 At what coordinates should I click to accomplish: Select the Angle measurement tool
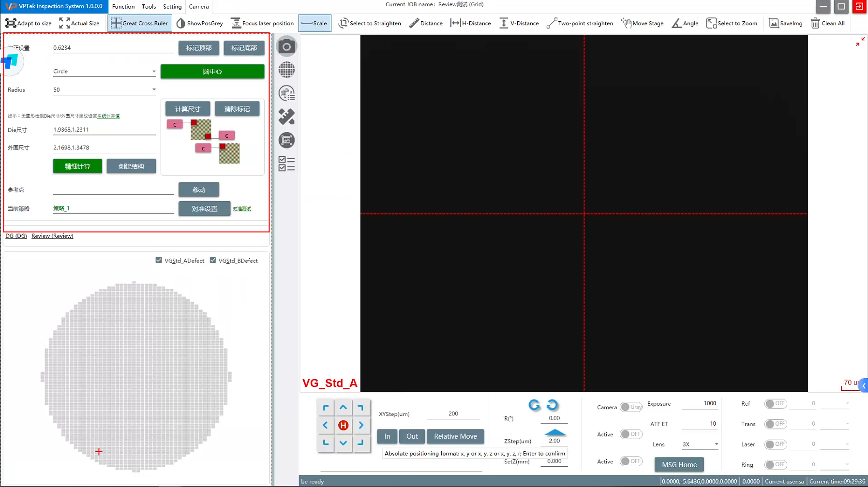[685, 23]
